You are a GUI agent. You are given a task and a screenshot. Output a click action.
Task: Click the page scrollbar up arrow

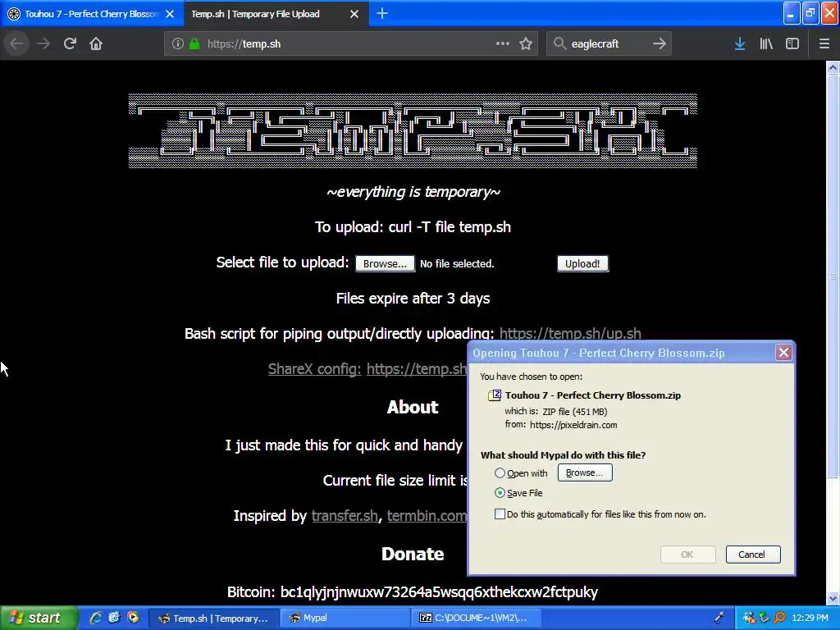coord(833,67)
